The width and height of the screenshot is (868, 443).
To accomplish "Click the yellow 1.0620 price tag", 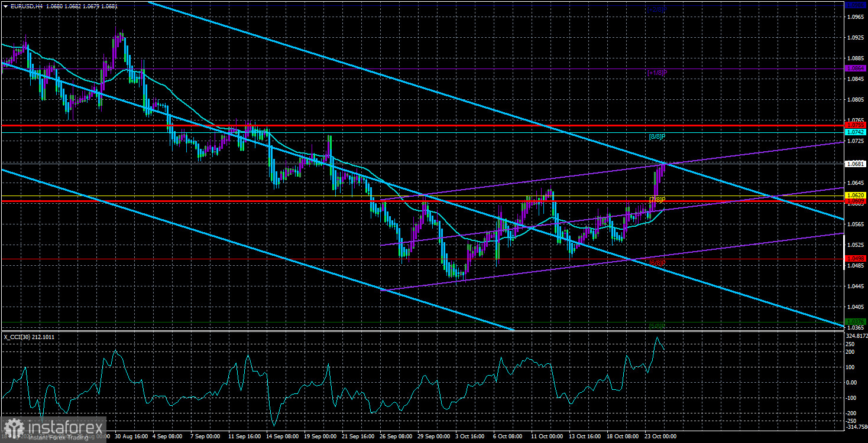I will tap(856, 195).
